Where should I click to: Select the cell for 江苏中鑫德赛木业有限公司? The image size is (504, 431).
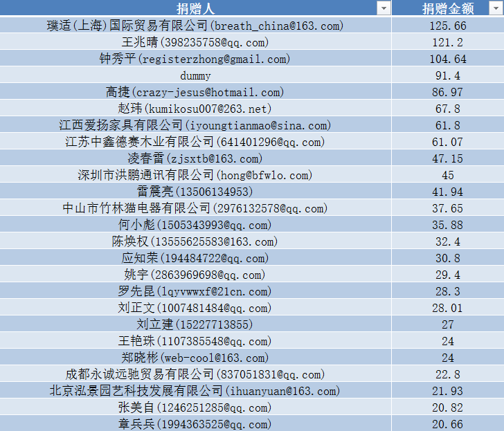(195, 141)
